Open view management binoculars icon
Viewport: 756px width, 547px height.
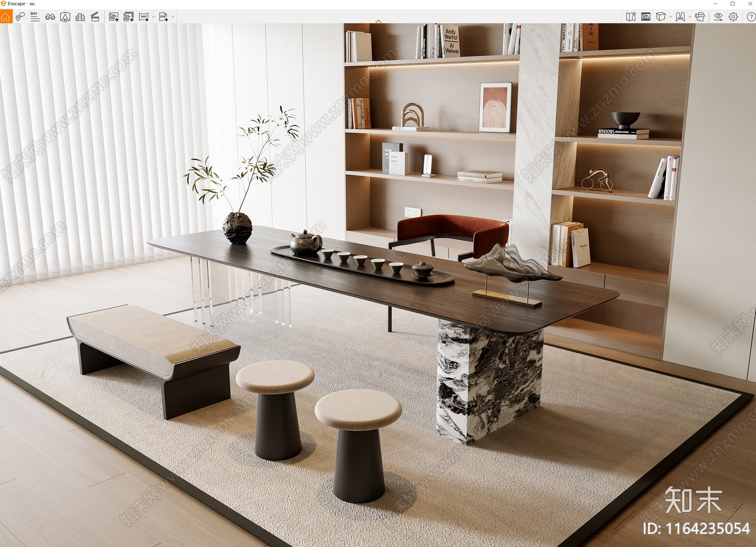tap(50, 17)
